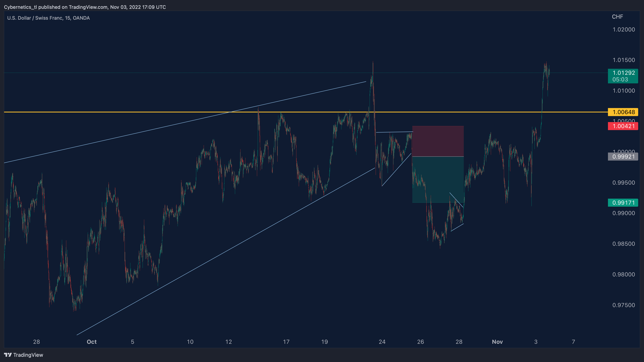644x362 pixels.
Task: Click the red 1.00421 stop price label
Action: pos(623,126)
